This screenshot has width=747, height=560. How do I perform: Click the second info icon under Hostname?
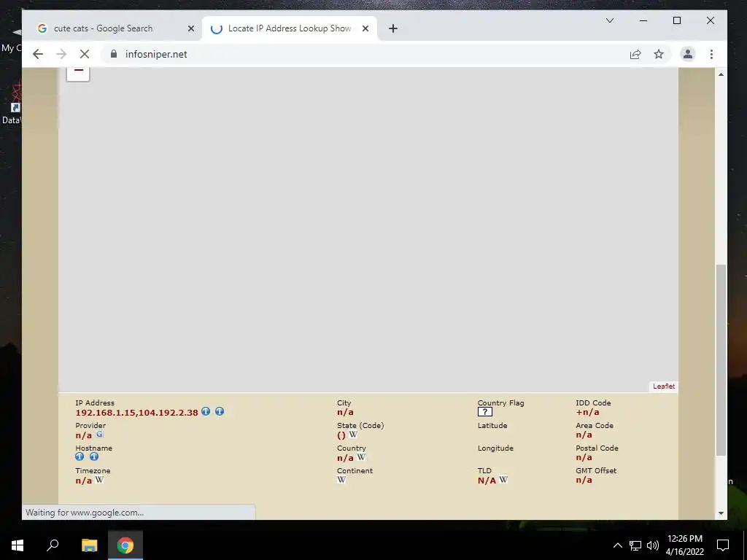[94, 456]
